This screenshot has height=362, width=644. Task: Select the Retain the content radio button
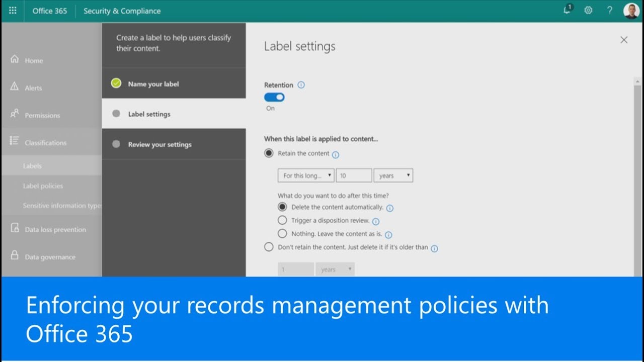coord(269,153)
